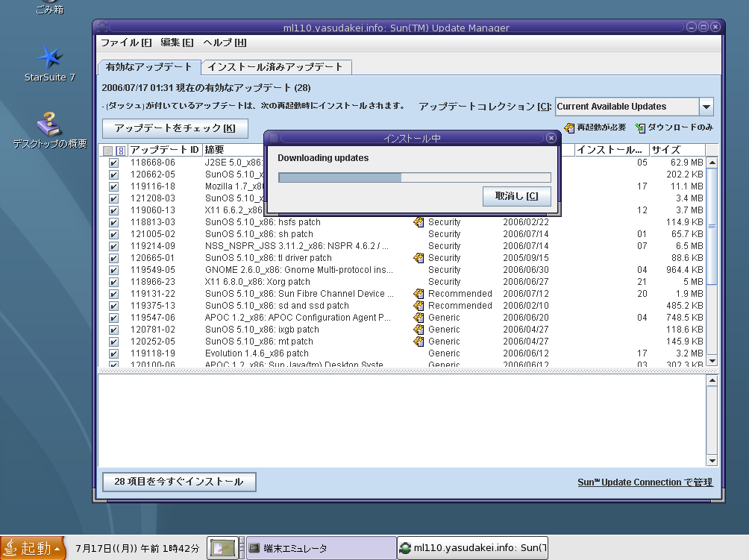749x560 pixels.
Task: Click アップデートをチェック button
Action: (175, 128)
